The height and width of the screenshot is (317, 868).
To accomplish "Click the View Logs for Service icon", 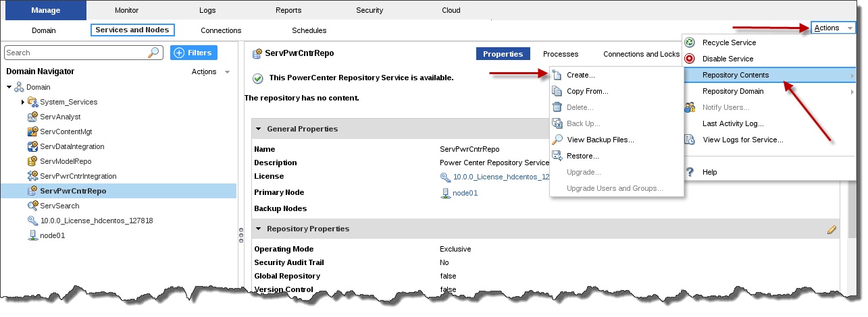I will pos(690,140).
